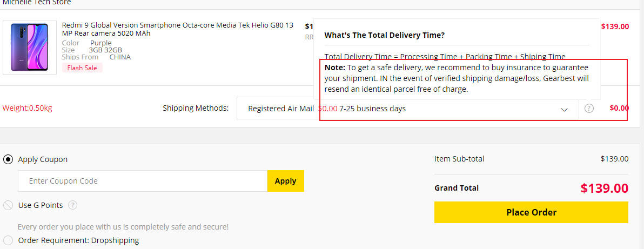Screen dimensions: 644x249
Task: Click the Redmi 9 product thumbnail image
Action: coord(29,48)
